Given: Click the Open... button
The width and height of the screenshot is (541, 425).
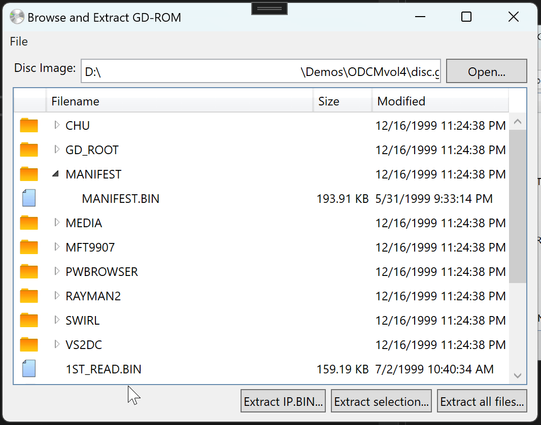Looking at the screenshot, I should click(x=486, y=71).
